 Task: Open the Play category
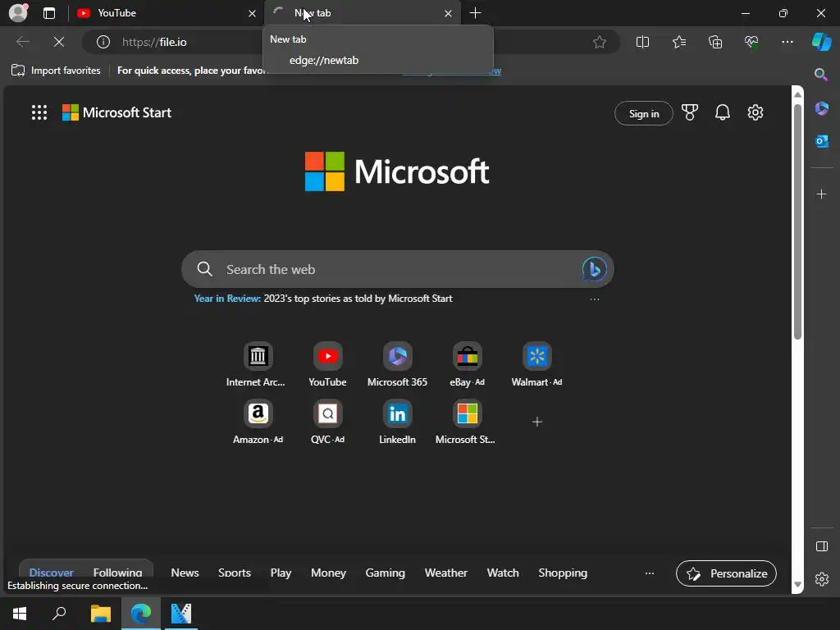point(281,573)
